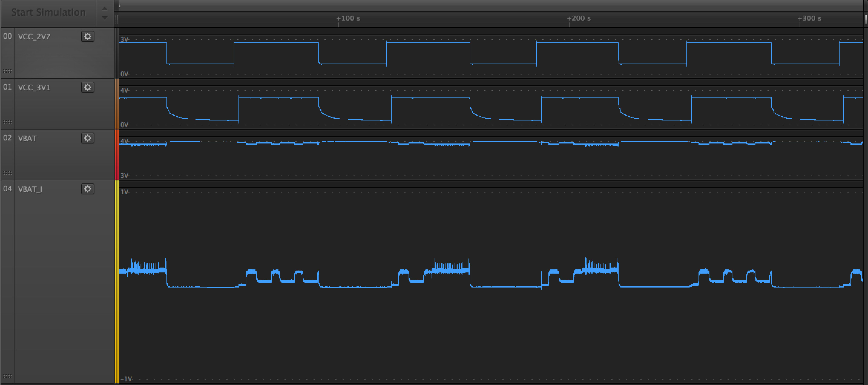Click the 3V axis label on VCC_2V7

(x=125, y=39)
